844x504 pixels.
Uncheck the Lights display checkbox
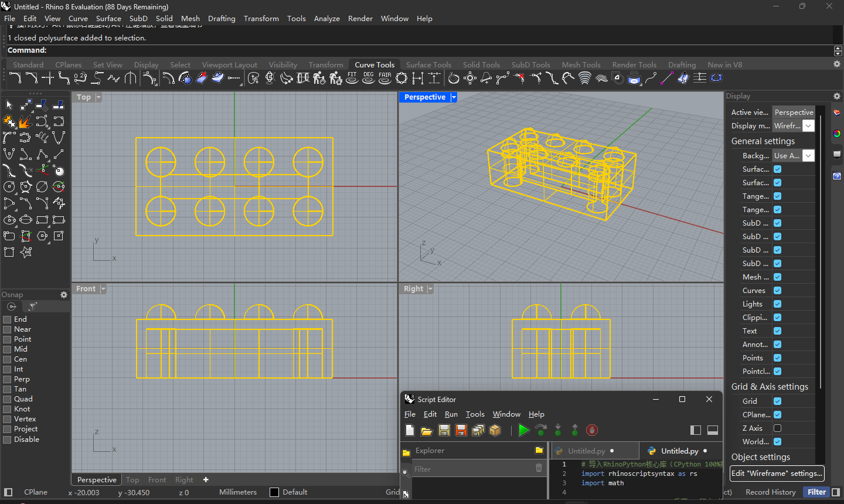(x=777, y=304)
